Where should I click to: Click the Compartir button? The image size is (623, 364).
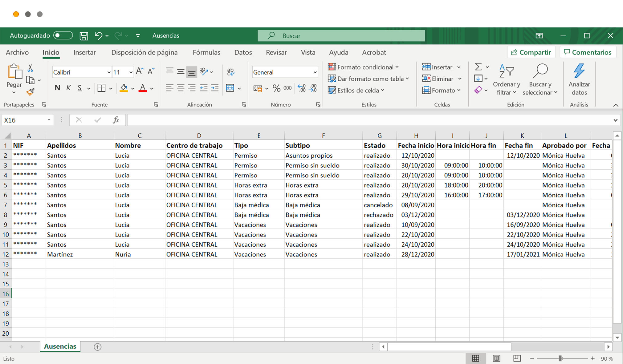(531, 52)
